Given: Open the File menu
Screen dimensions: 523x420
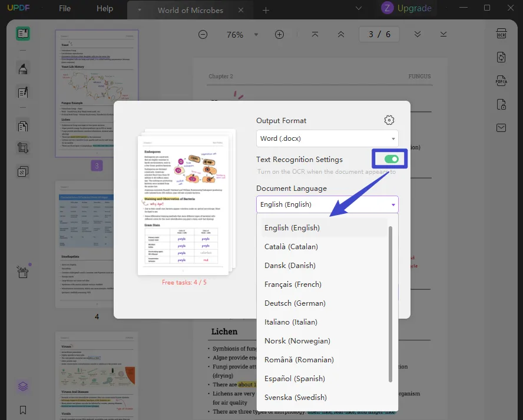Looking at the screenshot, I should [x=65, y=8].
